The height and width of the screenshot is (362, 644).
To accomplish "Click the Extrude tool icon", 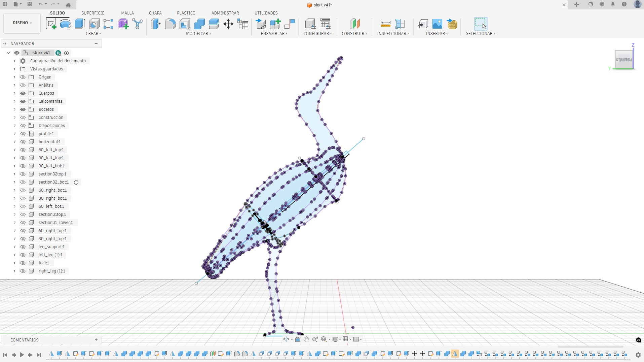I will [80, 24].
